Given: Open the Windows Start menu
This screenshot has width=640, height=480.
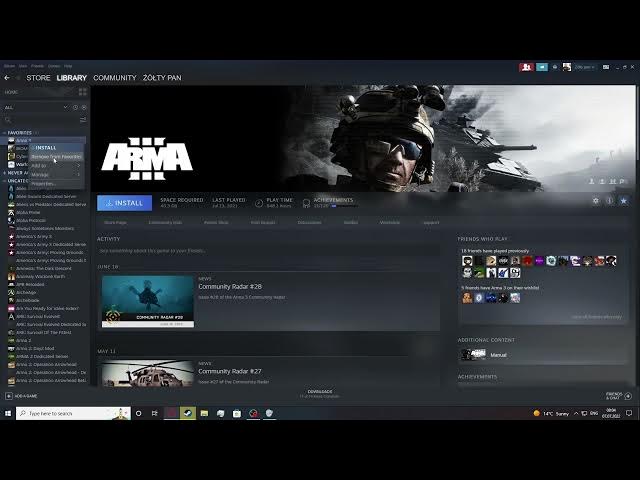Looking at the screenshot, I should (8, 413).
